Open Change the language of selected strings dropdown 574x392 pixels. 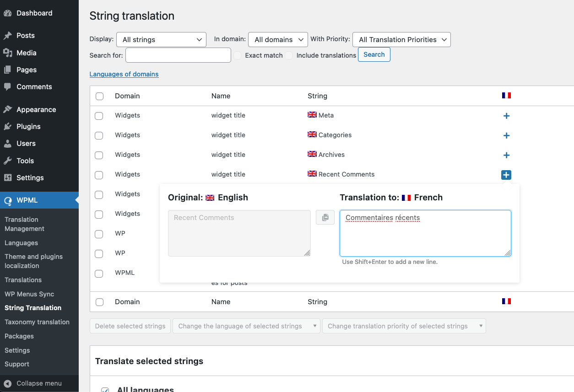247,326
